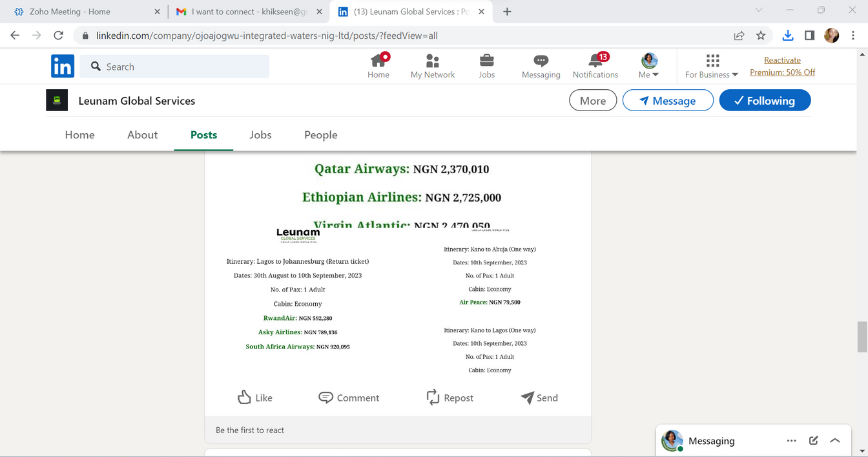Like the flight fares post

tap(255, 398)
